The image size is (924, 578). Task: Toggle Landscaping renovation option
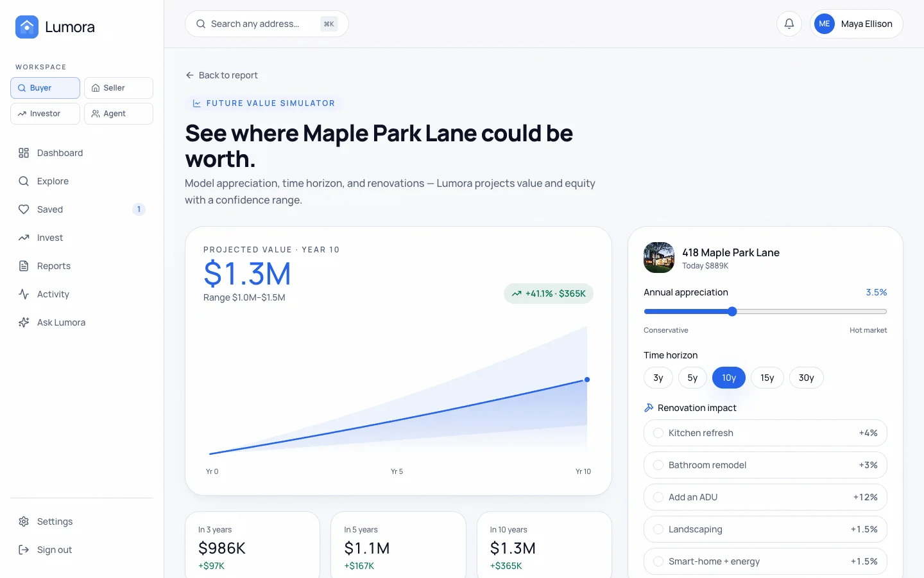766,529
